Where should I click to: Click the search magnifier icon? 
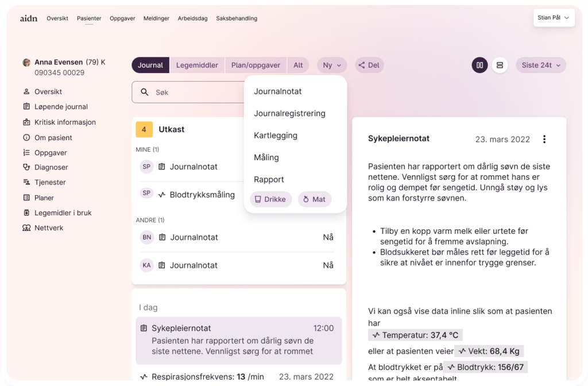coord(145,92)
